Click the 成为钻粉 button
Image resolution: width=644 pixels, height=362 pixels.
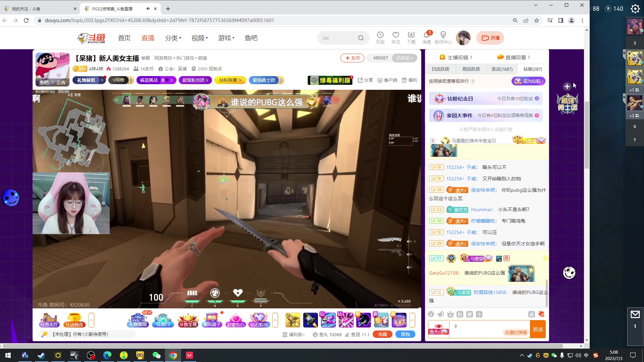[528, 81]
